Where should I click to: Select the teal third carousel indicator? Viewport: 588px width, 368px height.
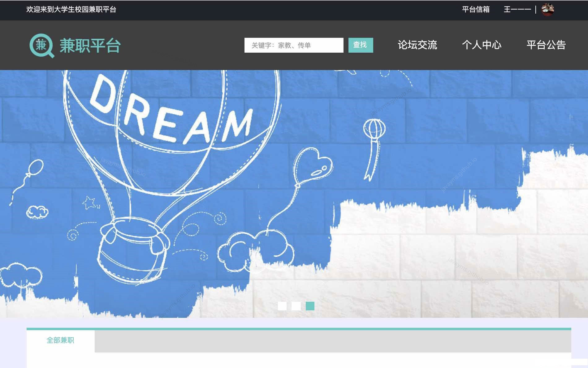click(x=310, y=306)
